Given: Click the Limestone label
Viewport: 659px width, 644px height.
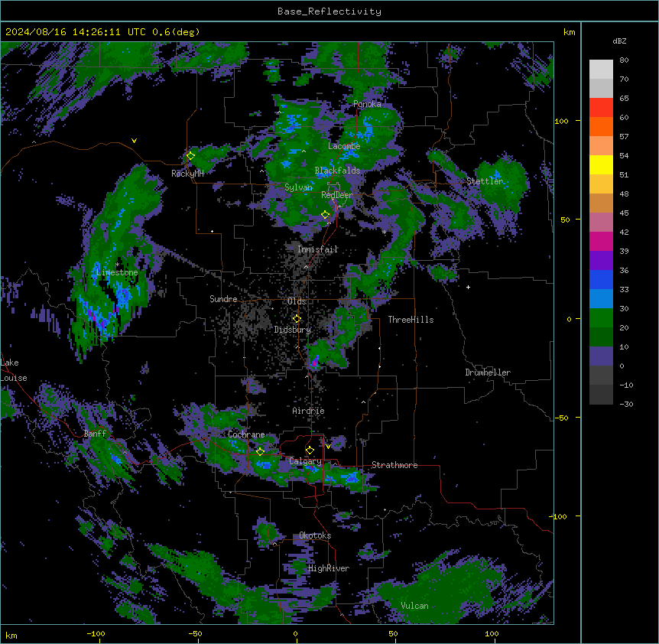Looking at the screenshot, I should point(117,272).
